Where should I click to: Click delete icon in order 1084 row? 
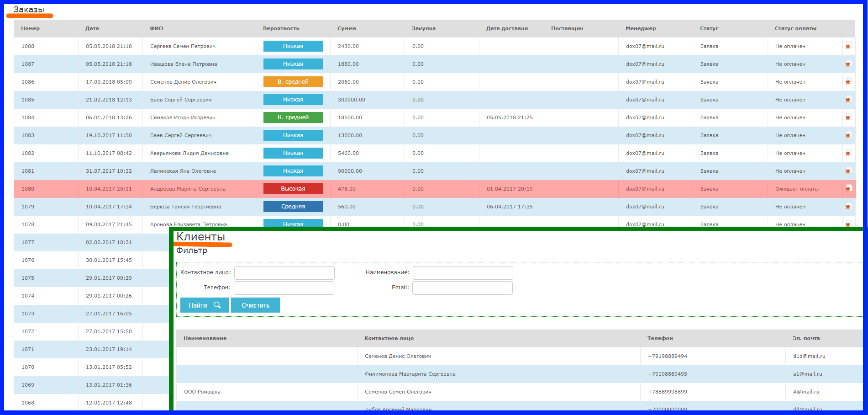(x=848, y=117)
